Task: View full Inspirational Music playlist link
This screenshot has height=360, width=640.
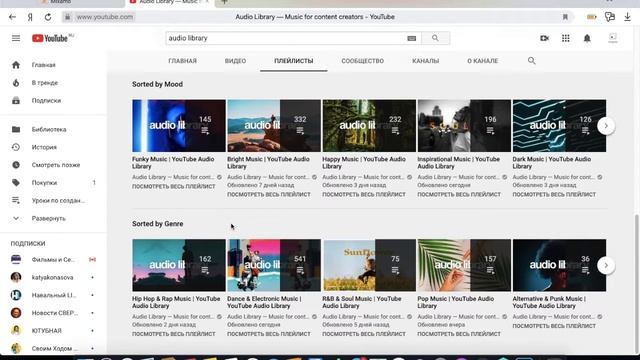Action: (459, 195)
